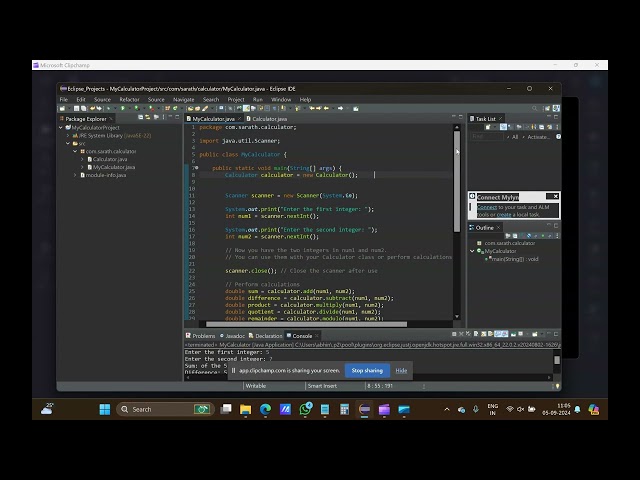
Task: Click the New Java Package toolbar icon
Action: 167,109
